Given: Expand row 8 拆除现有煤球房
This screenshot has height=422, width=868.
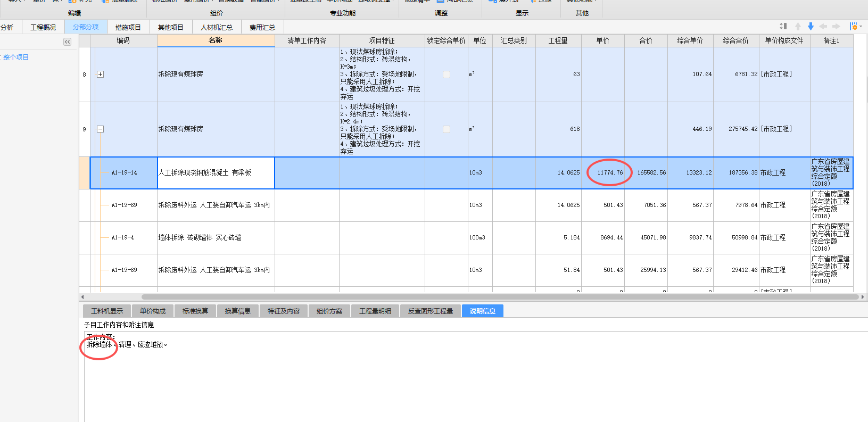Looking at the screenshot, I should tap(100, 75).
